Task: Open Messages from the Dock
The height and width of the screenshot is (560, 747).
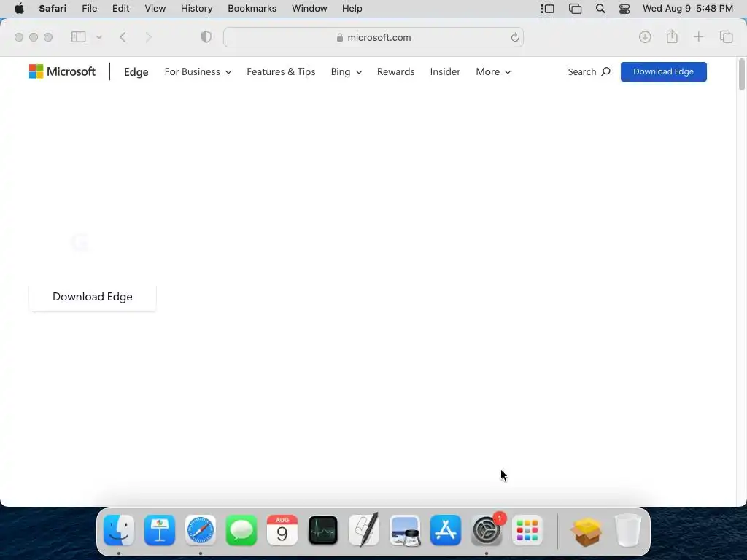Action: (241, 530)
